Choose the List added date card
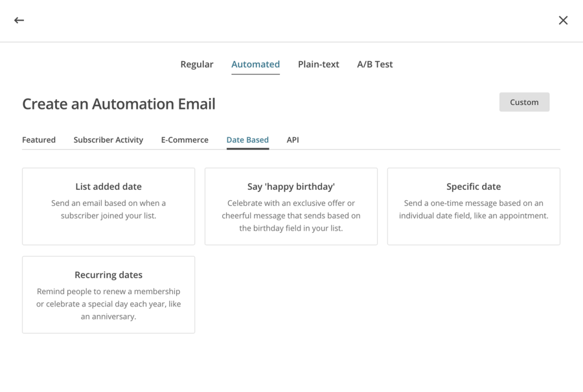Screen dimensions: 583x392 tap(109, 207)
